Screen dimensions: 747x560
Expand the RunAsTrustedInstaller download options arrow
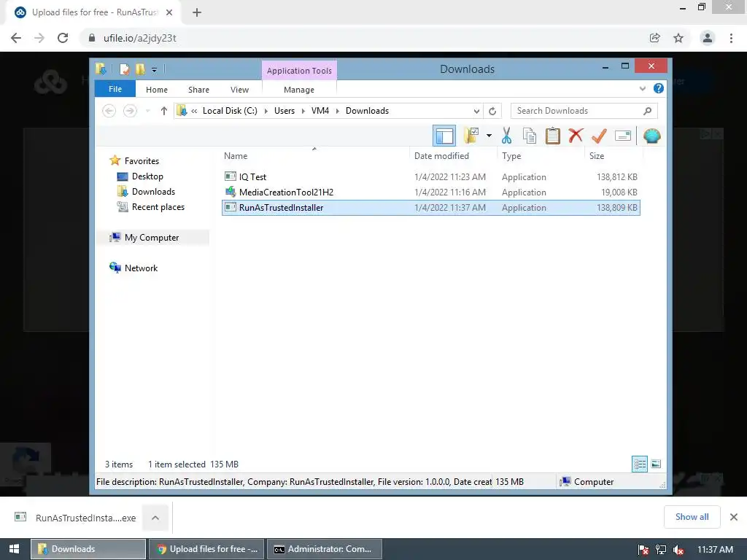click(155, 518)
